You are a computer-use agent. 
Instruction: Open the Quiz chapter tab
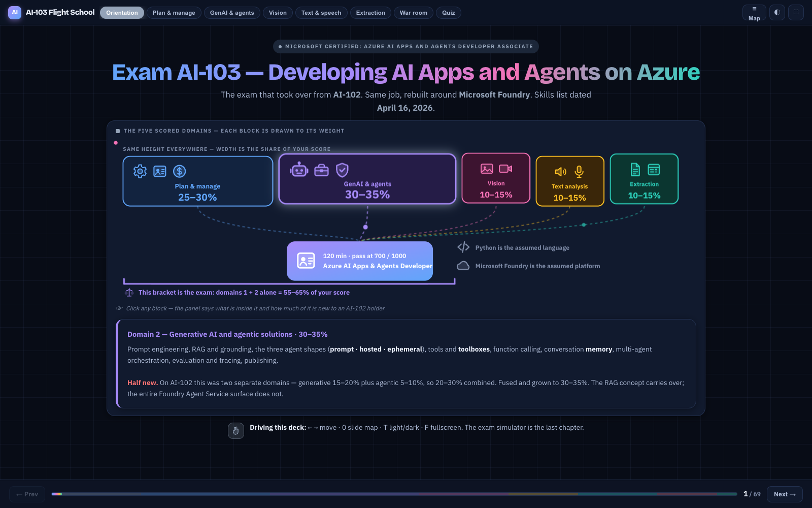(x=449, y=13)
